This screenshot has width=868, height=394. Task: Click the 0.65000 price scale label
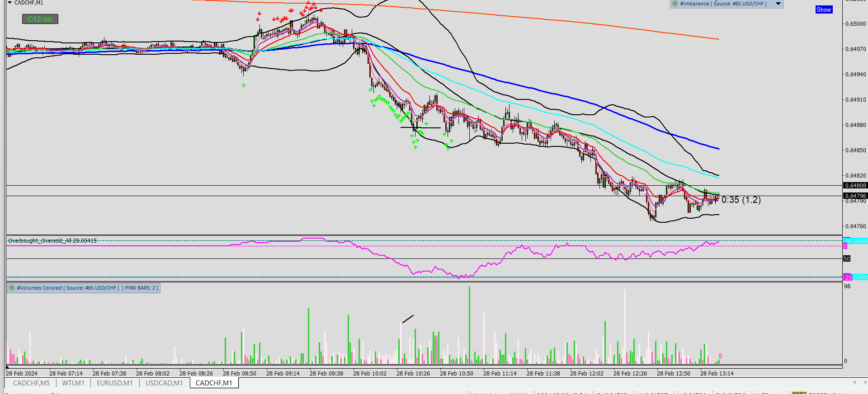coord(856,24)
